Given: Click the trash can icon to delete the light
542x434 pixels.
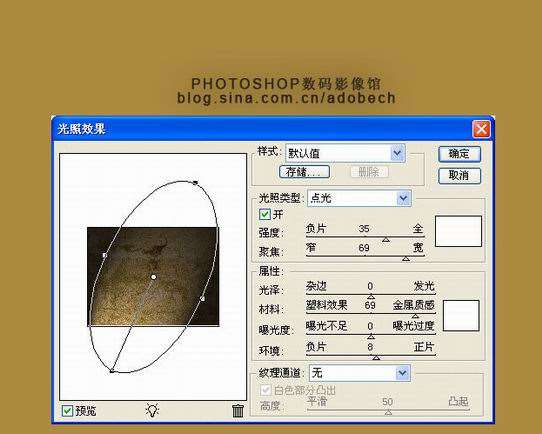Looking at the screenshot, I should pyautogui.click(x=238, y=411).
